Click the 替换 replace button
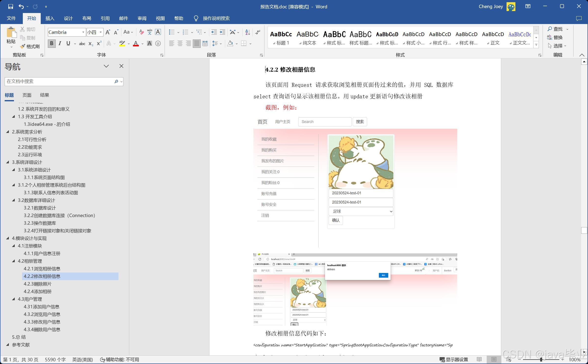Screen dimensions: 588x364 click(555, 37)
